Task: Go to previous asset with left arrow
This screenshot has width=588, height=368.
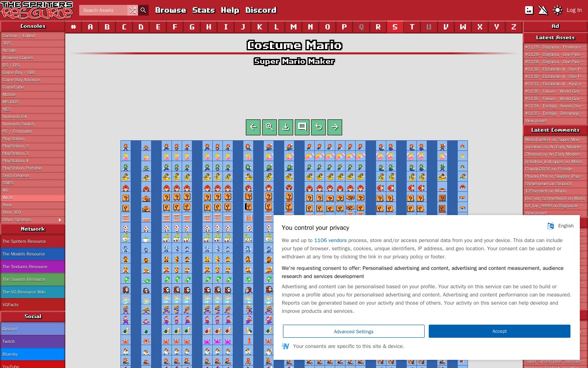Action: [x=253, y=127]
